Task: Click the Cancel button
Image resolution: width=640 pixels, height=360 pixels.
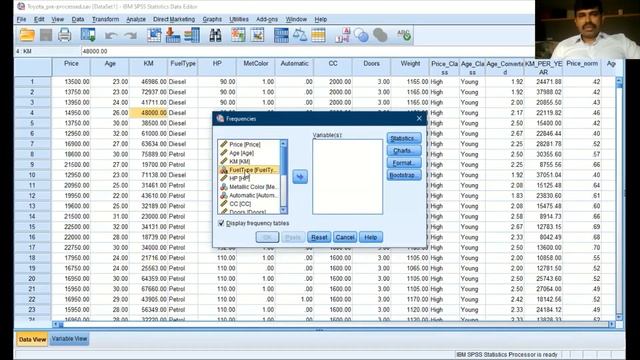Action: tap(345, 237)
